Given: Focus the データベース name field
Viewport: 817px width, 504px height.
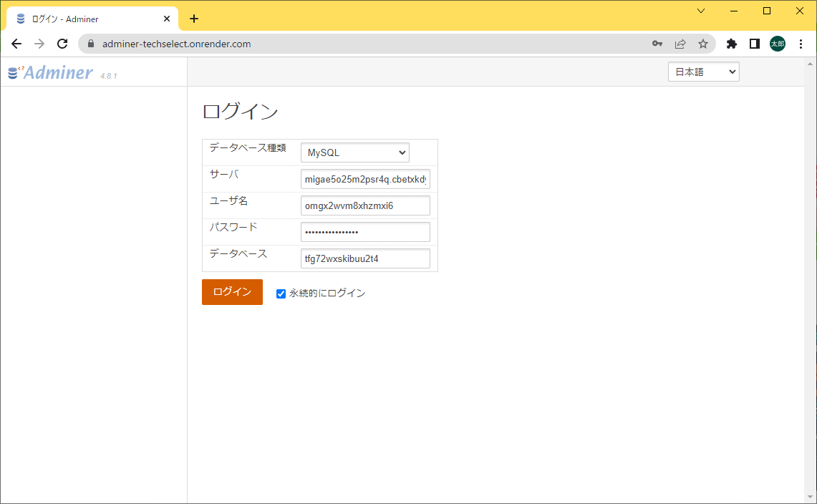Looking at the screenshot, I should (365, 258).
